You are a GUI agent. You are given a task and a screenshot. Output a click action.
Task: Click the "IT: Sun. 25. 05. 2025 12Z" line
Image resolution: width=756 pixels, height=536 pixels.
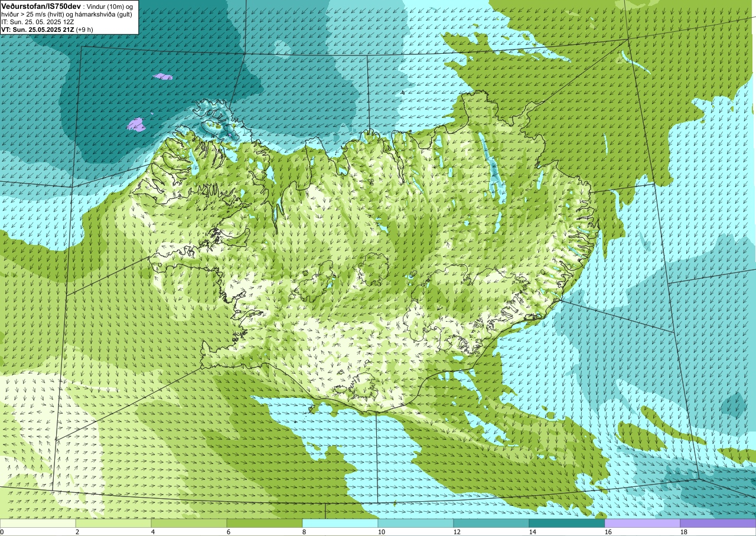coord(38,21)
